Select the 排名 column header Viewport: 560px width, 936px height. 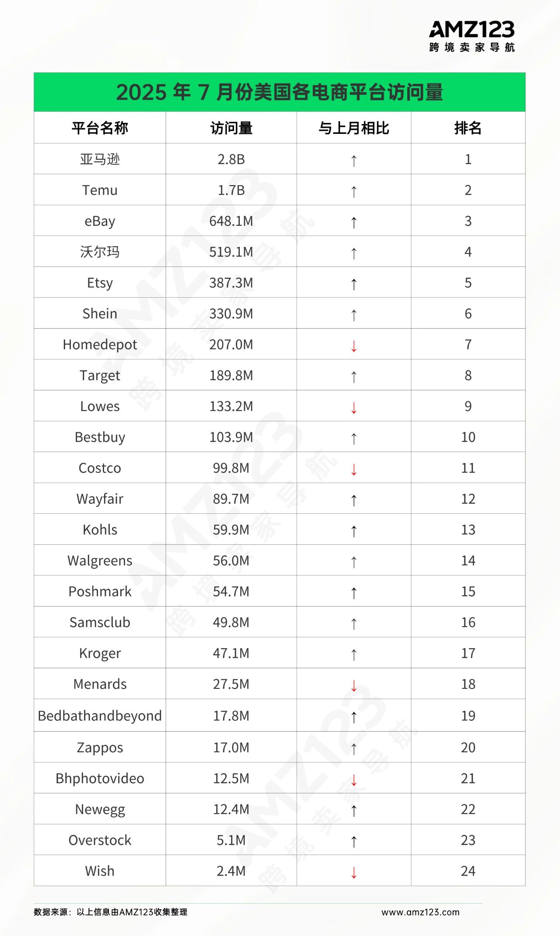(468, 128)
